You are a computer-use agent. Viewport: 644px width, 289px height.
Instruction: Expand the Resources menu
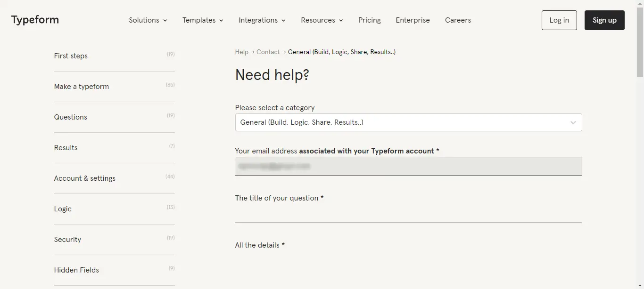tap(322, 20)
